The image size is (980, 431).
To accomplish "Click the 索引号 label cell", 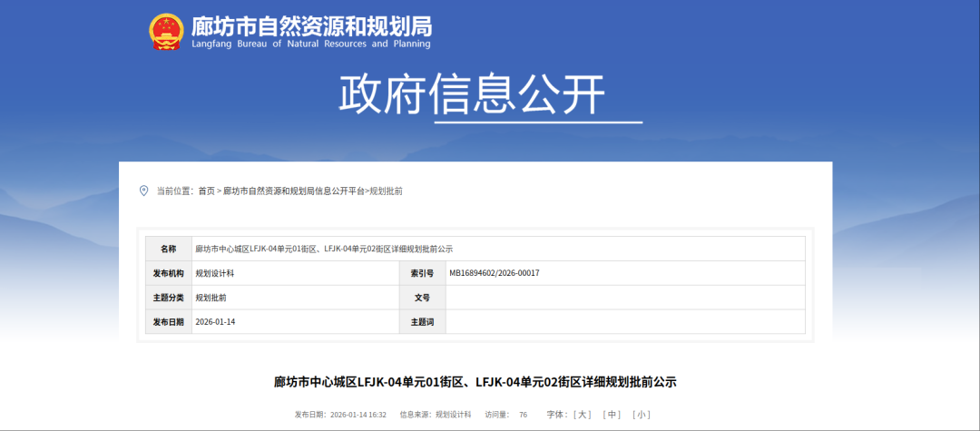I will [423, 274].
